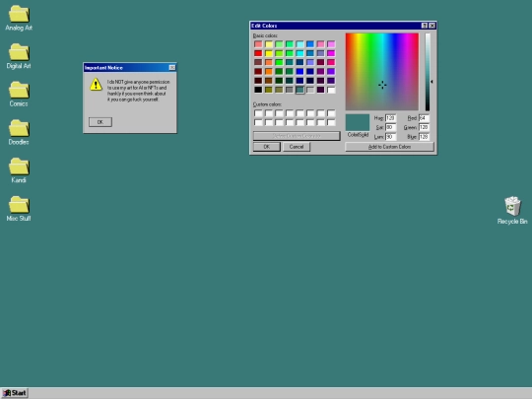This screenshot has height=399, width=532.
Task: Click the Color|Solid teal preview box
Action: [x=358, y=122]
